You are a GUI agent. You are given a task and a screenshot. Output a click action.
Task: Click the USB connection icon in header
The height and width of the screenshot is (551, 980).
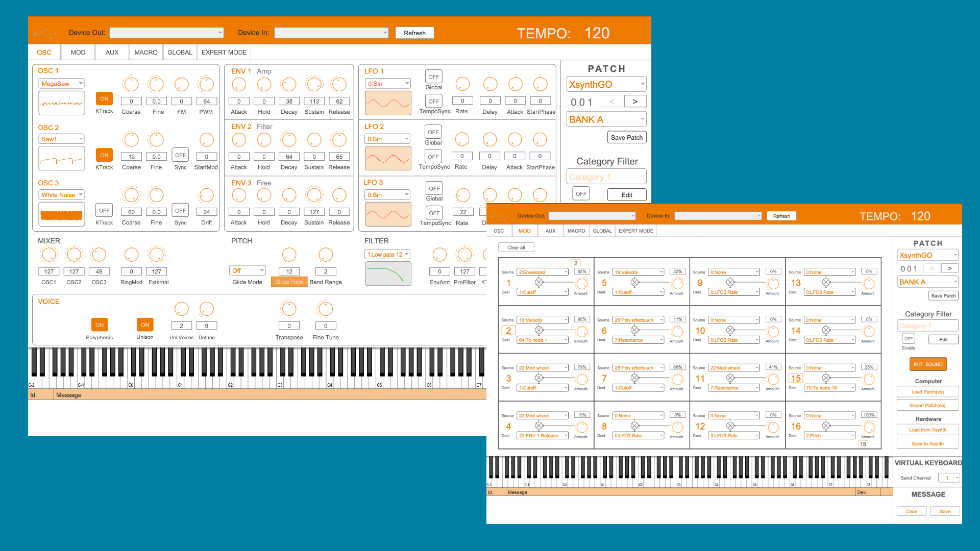(45, 34)
